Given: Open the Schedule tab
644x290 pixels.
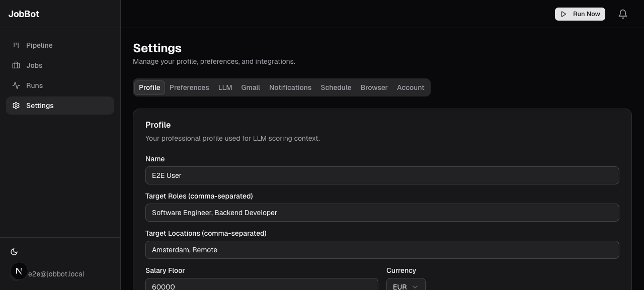Looking at the screenshot, I should [x=336, y=87].
